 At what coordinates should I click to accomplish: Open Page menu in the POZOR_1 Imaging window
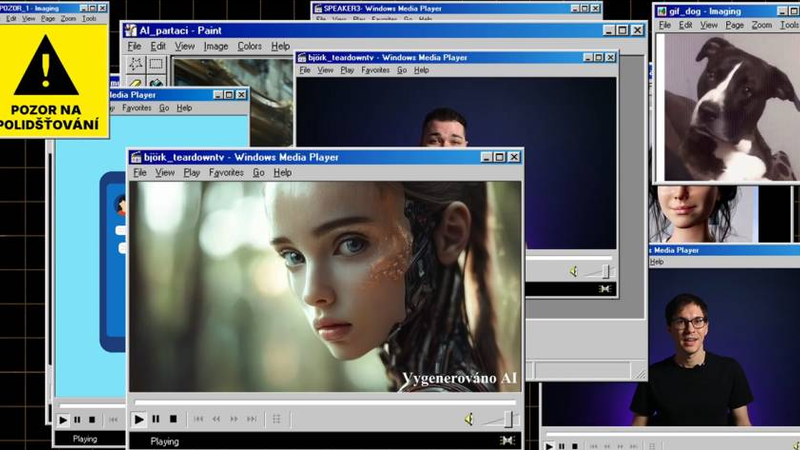48,18
